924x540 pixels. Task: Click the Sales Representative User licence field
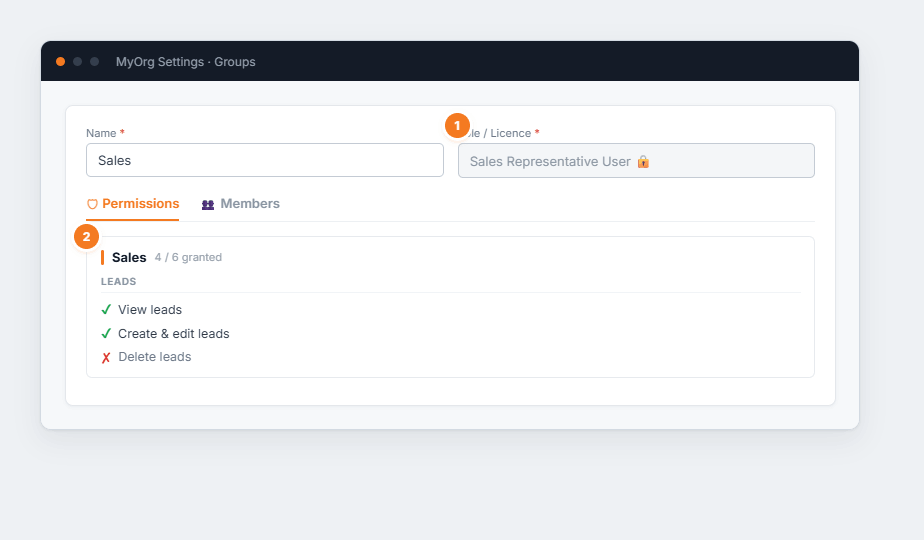pos(636,160)
